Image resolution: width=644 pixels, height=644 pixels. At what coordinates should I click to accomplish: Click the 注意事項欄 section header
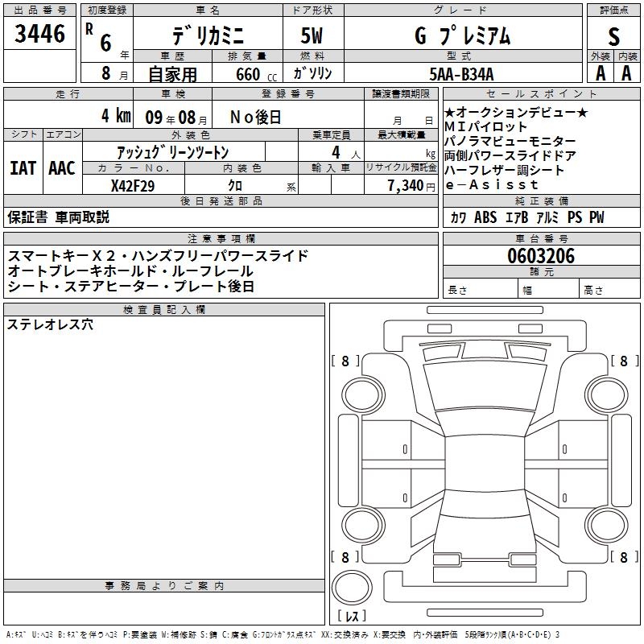[221, 238]
